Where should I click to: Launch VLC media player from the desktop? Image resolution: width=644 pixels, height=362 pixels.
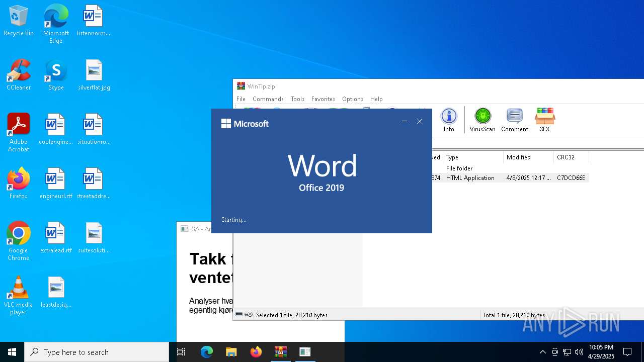tap(19, 296)
